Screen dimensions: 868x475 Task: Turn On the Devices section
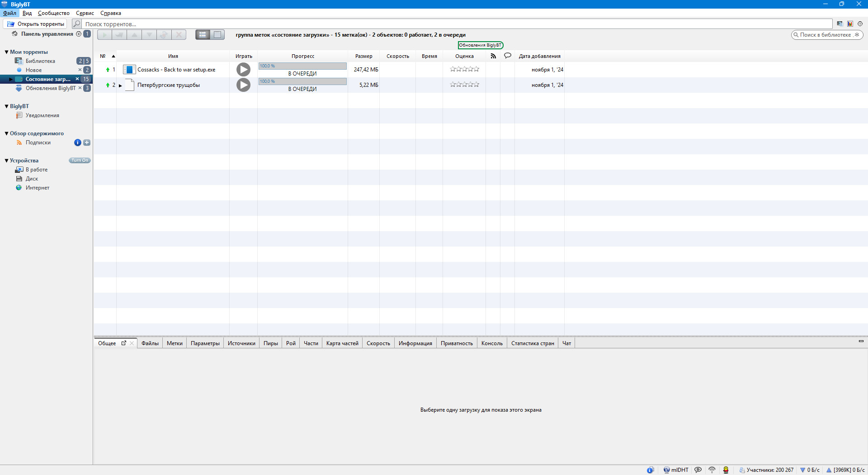(x=80, y=161)
